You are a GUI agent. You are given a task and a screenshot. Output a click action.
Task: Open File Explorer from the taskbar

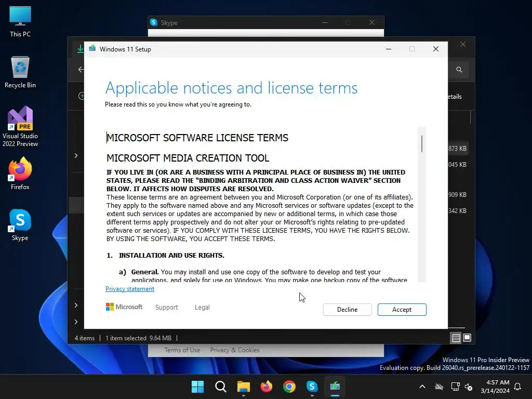coord(243,387)
